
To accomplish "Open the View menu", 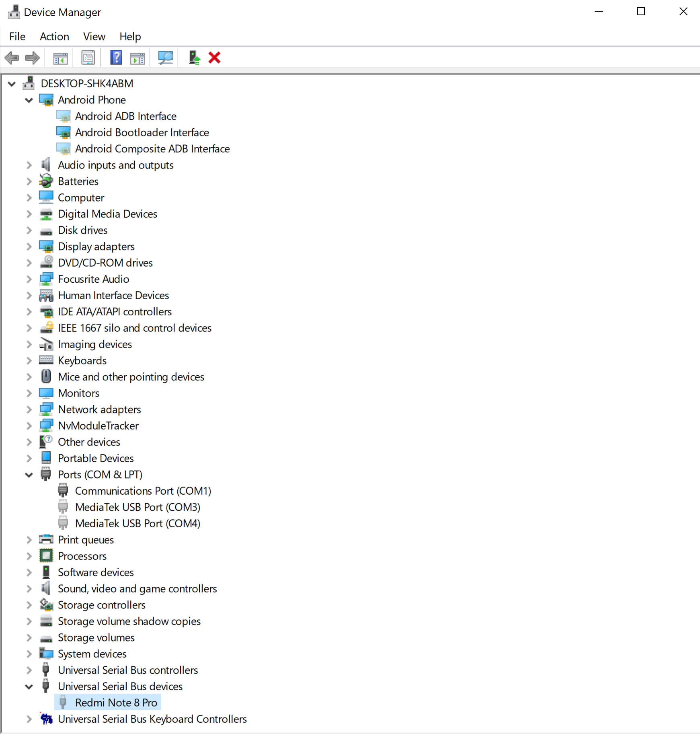I will point(94,37).
